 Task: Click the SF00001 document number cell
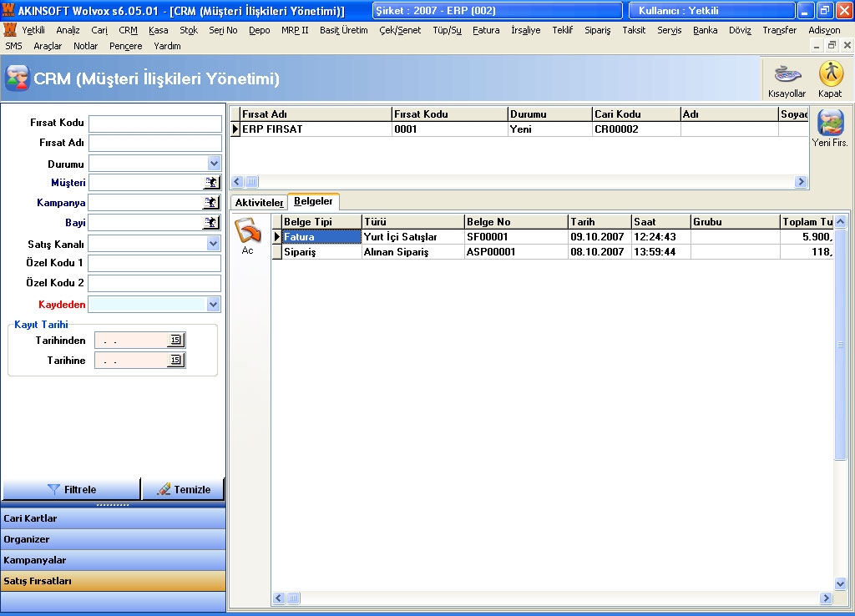click(516, 236)
